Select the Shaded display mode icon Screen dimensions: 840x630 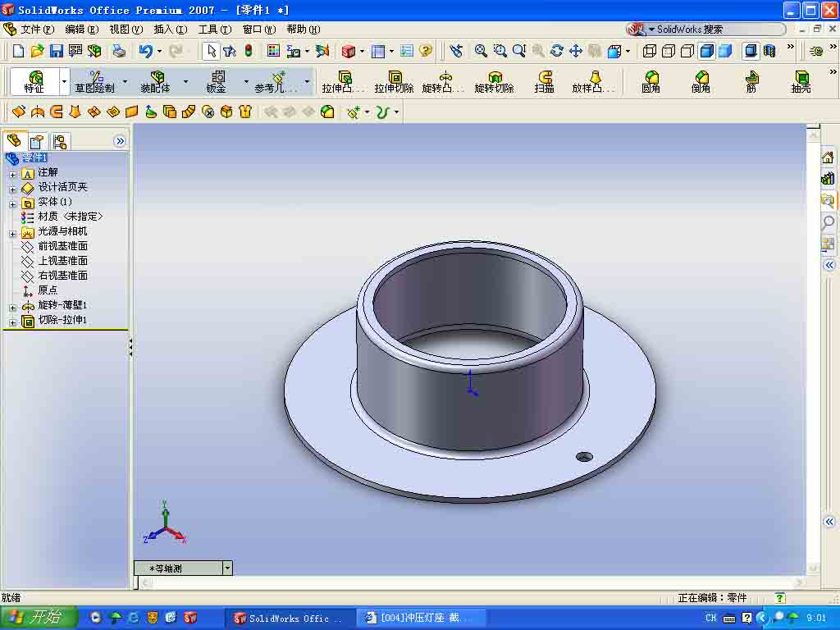click(x=725, y=51)
